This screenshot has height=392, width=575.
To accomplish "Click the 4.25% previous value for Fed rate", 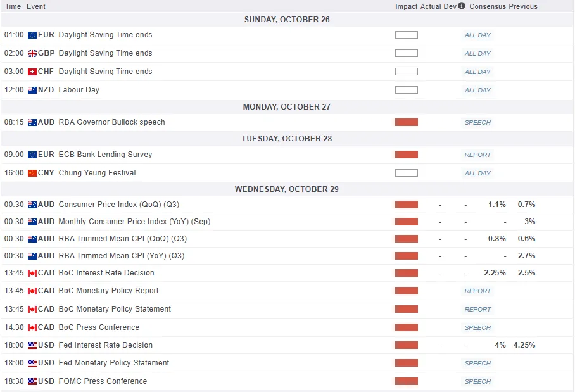I will [x=524, y=345].
